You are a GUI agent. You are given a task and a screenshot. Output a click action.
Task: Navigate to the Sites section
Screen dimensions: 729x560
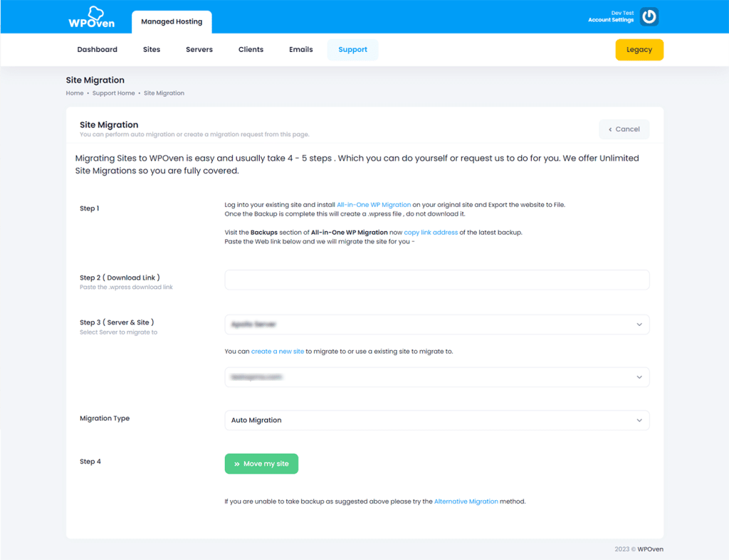151,49
